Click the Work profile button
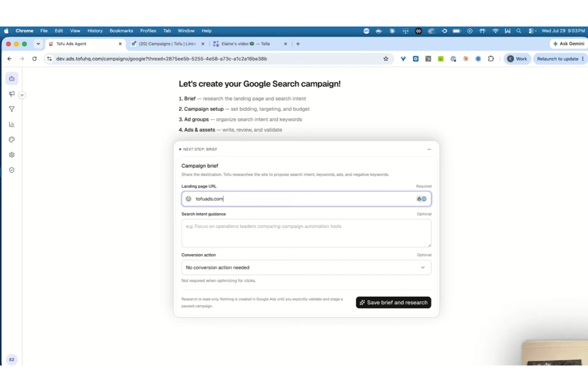Image resolution: width=588 pixels, height=392 pixels. 517,59
